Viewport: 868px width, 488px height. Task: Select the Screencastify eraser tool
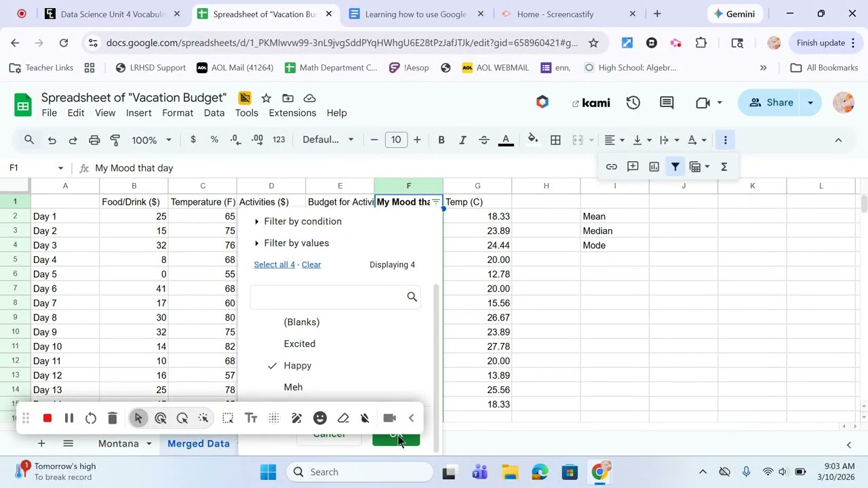coord(343,418)
